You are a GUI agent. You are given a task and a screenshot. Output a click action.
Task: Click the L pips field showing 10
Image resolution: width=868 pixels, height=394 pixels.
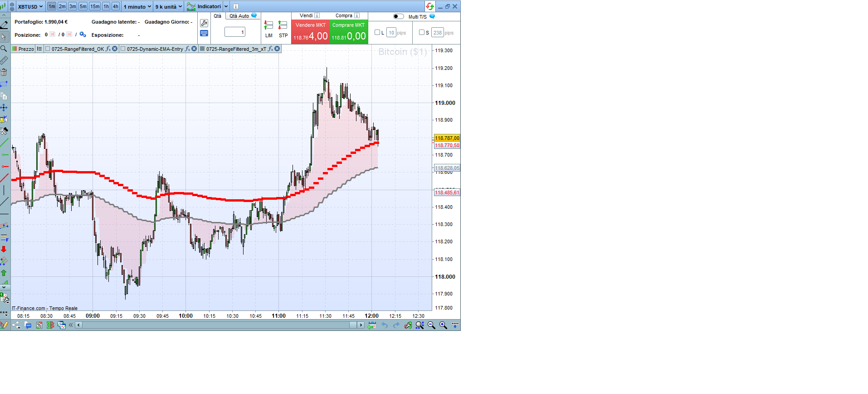(x=391, y=33)
